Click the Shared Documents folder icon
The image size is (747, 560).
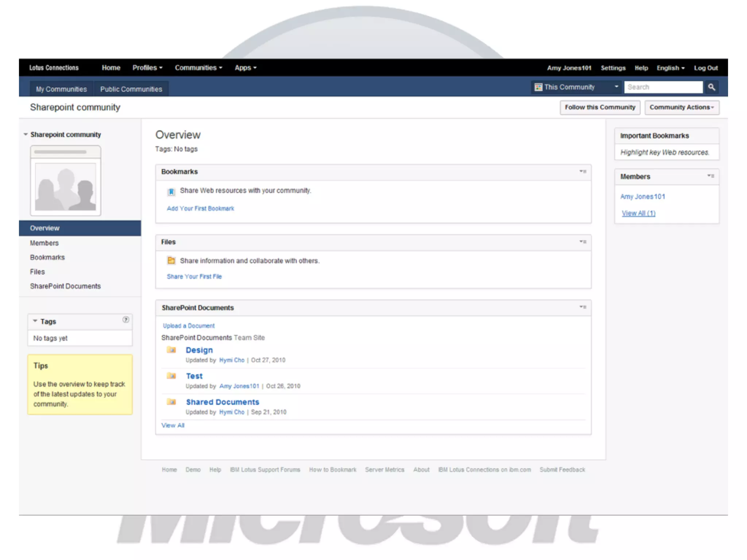171,402
